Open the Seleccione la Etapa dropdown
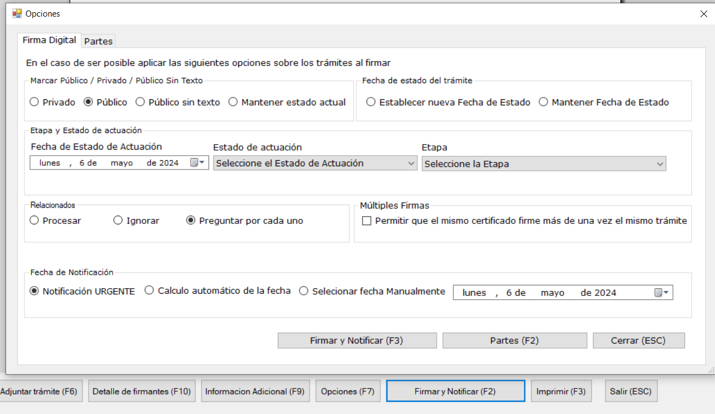 pos(543,164)
